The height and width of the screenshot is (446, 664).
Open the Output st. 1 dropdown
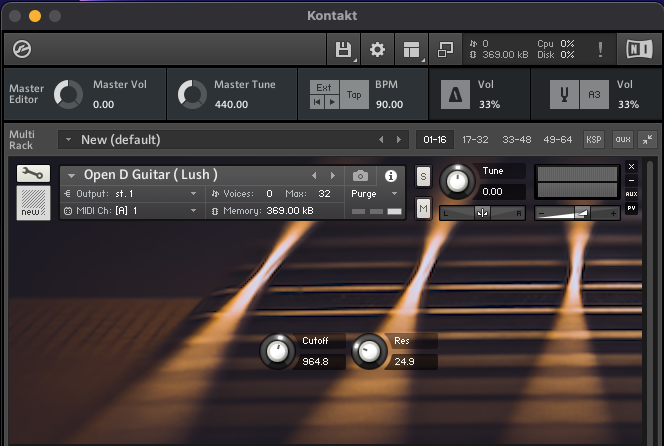coord(131,194)
